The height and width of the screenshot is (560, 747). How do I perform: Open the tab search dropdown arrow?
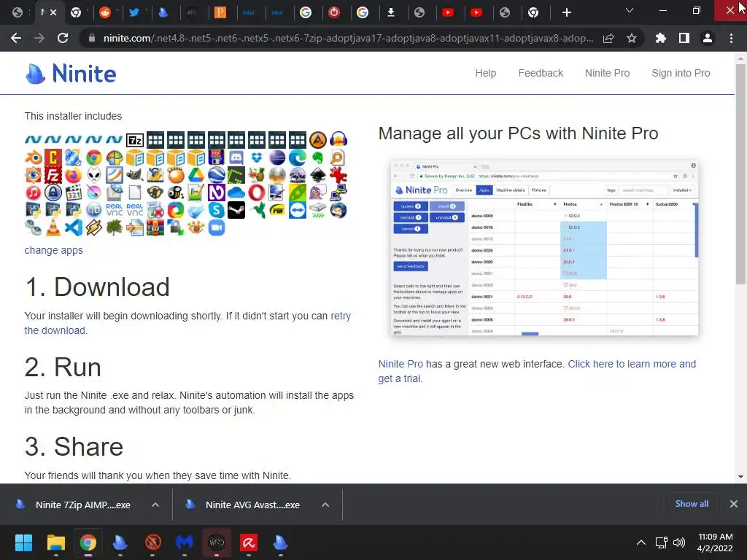tap(630, 10)
